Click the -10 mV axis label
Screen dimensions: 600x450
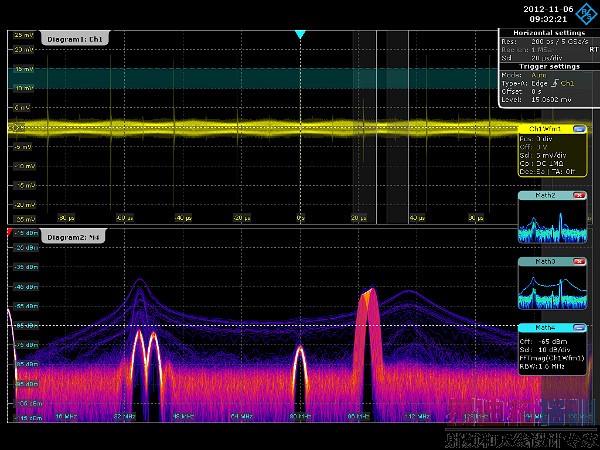24,166
